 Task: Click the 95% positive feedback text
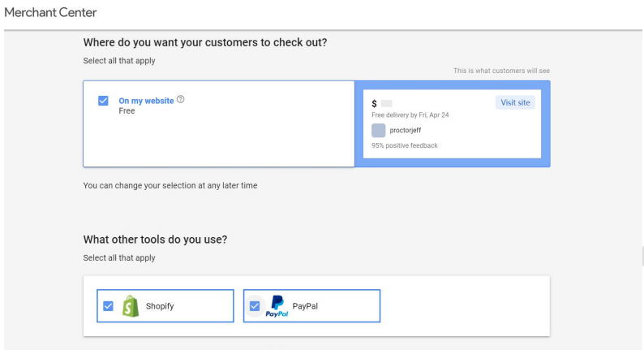click(x=405, y=146)
